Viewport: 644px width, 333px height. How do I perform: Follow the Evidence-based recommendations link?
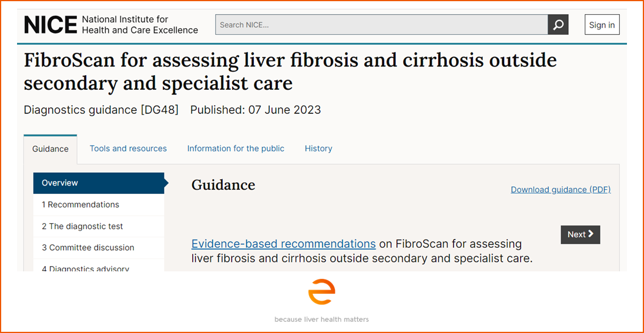(283, 244)
